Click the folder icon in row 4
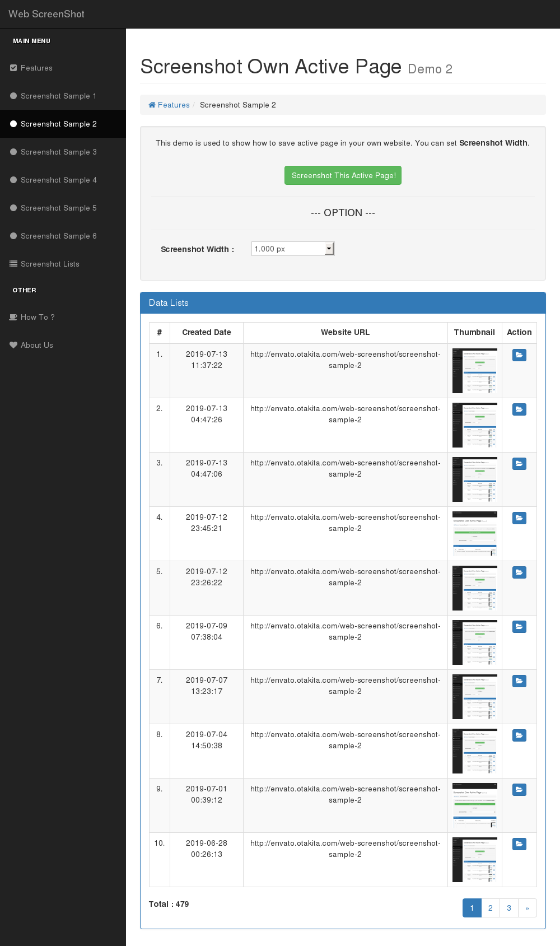The image size is (560, 946). tap(519, 518)
